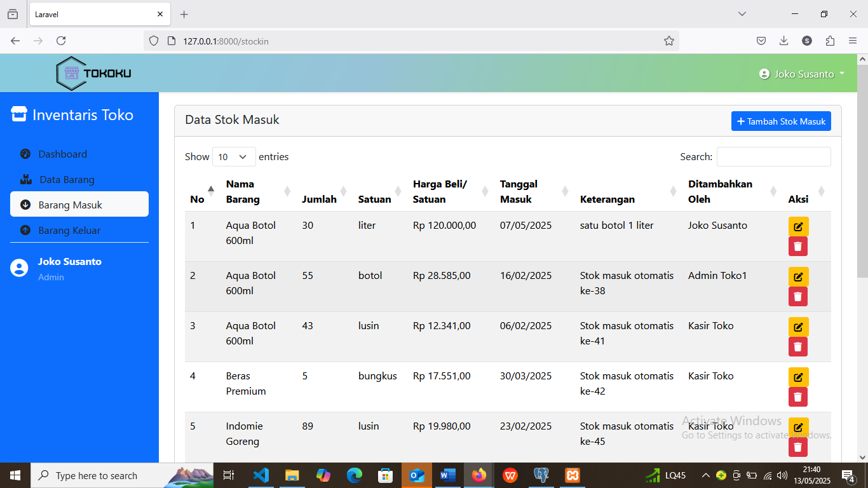Screen dimensions: 868x488
Task: Open Visual Studio Code from the taskbar
Action: tap(261, 475)
